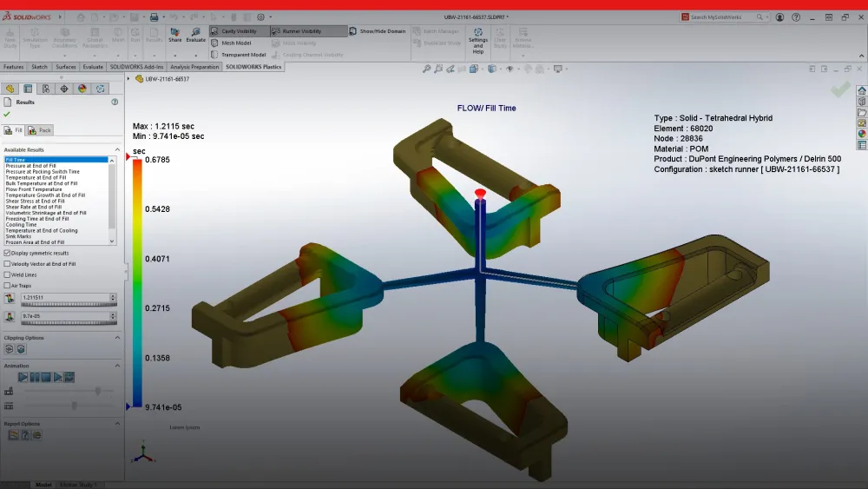Switch to the Sketch tab
This screenshot has width=868, height=489.
pos(39,67)
